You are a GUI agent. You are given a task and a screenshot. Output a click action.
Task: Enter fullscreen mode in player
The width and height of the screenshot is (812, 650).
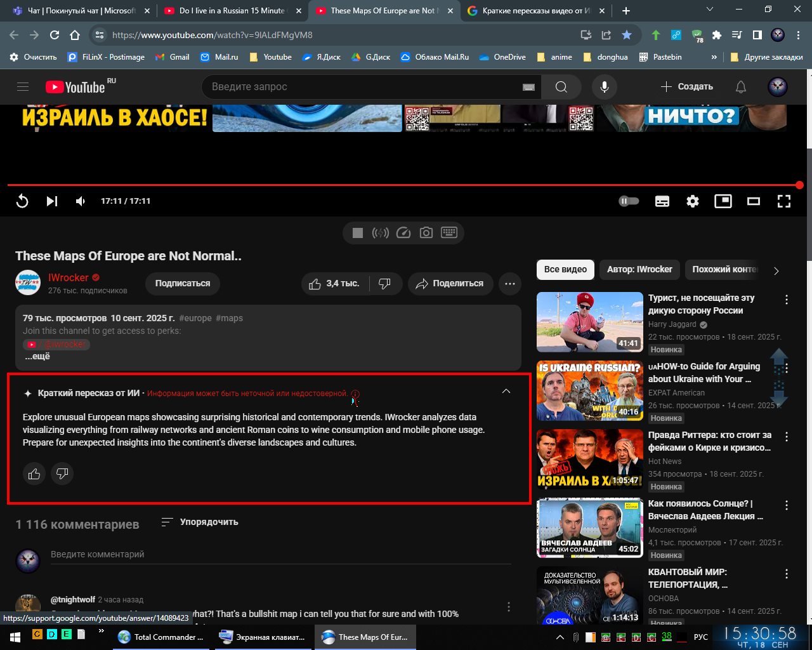(x=784, y=201)
